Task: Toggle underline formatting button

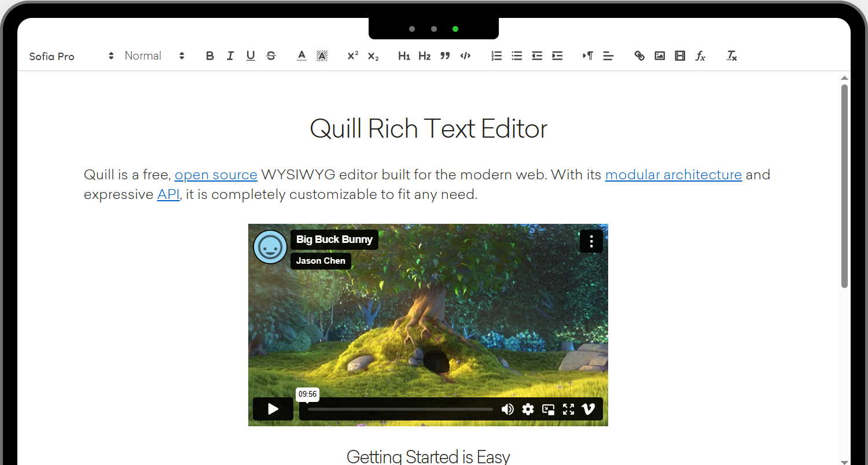Action: pos(251,56)
